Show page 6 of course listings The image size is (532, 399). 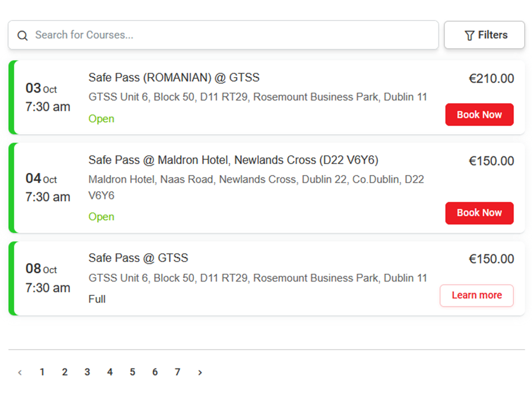click(x=155, y=372)
